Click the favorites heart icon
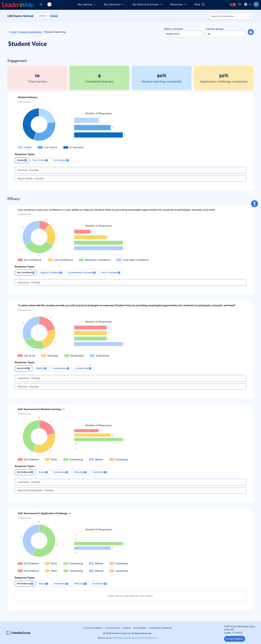The width and height of the screenshot is (261, 644). (240, 4)
